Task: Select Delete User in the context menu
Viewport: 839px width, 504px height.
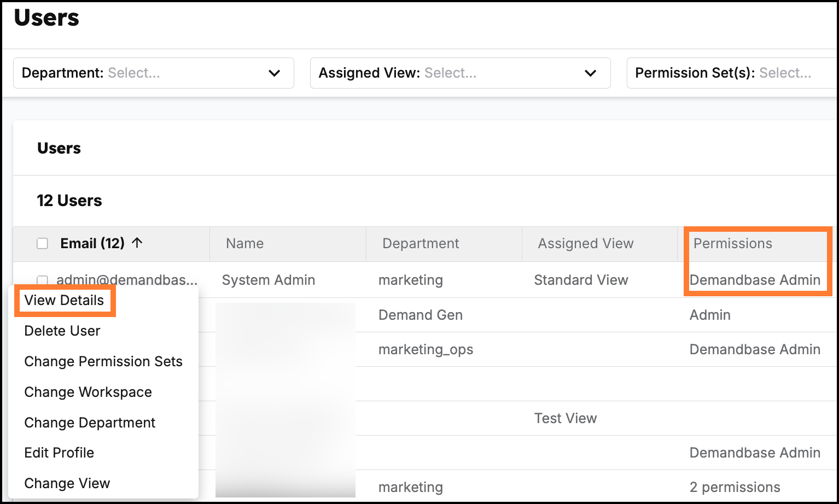Action: (x=62, y=331)
